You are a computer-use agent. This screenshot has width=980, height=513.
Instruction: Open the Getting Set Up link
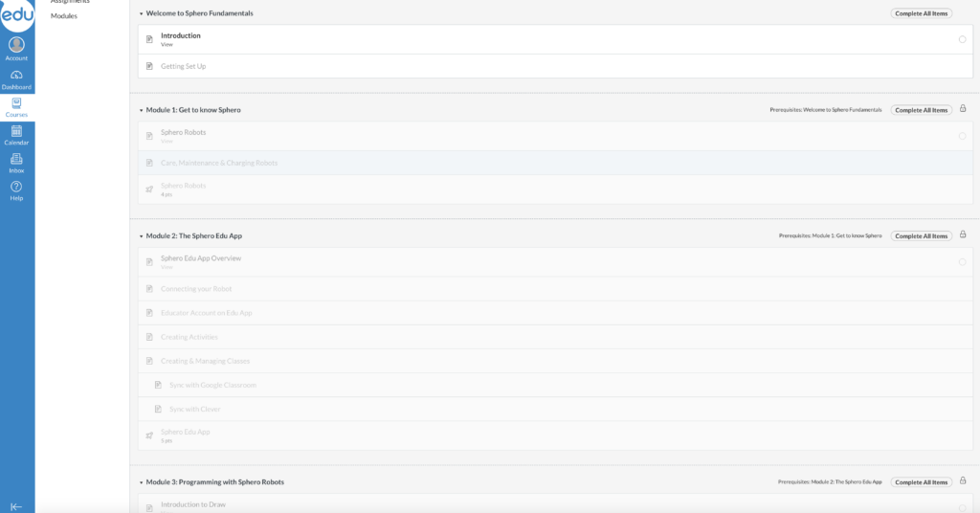pos(183,66)
